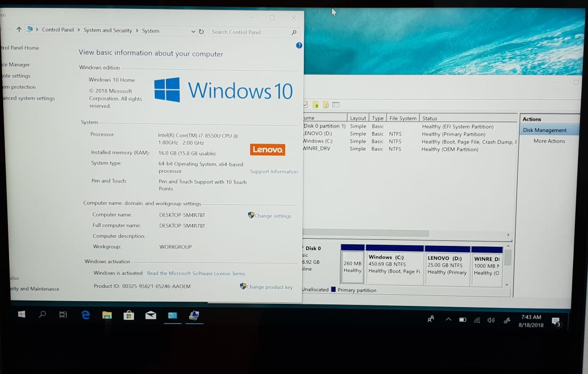
Task: Click the Disk 0 label in graphical view
Action: coord(313,248)
